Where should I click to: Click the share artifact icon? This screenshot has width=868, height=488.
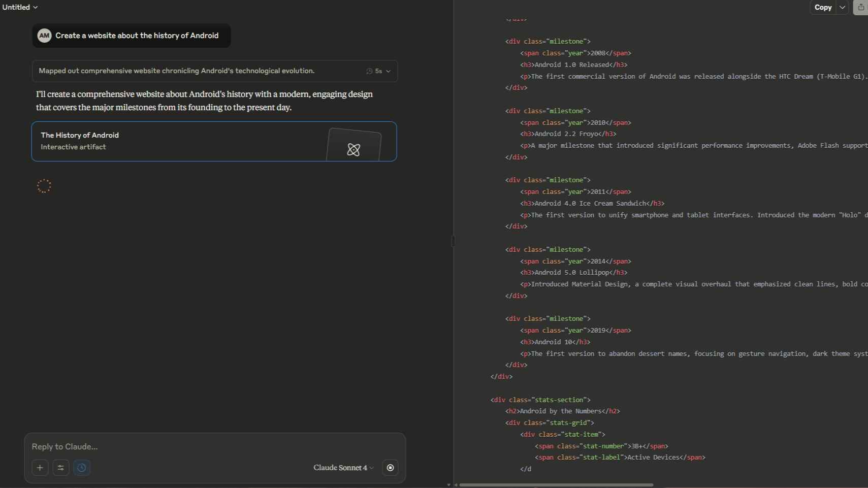tap(861, 7)
